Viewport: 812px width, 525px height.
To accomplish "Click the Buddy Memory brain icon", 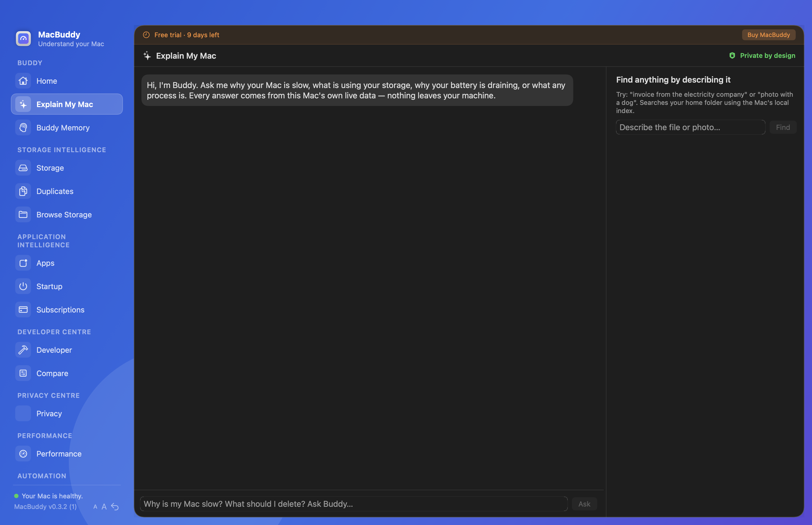I will pos(23,127).
